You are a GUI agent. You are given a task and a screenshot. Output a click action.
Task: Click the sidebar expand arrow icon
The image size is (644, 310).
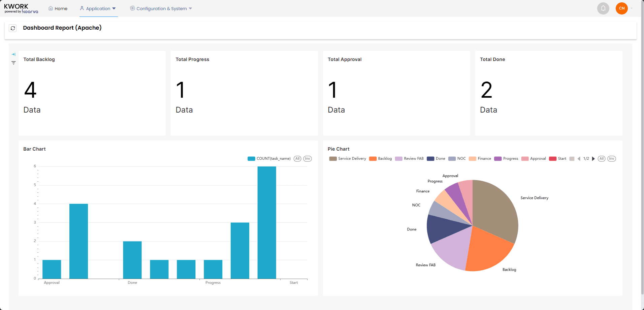click(13, 54)
